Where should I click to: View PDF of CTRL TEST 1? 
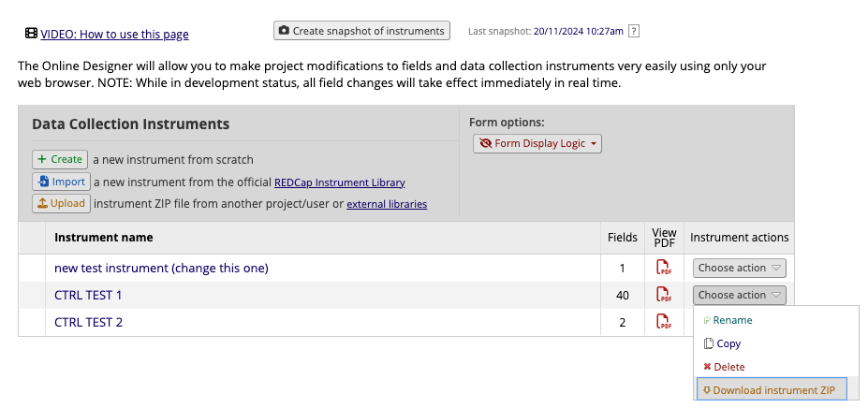point(663,296)
